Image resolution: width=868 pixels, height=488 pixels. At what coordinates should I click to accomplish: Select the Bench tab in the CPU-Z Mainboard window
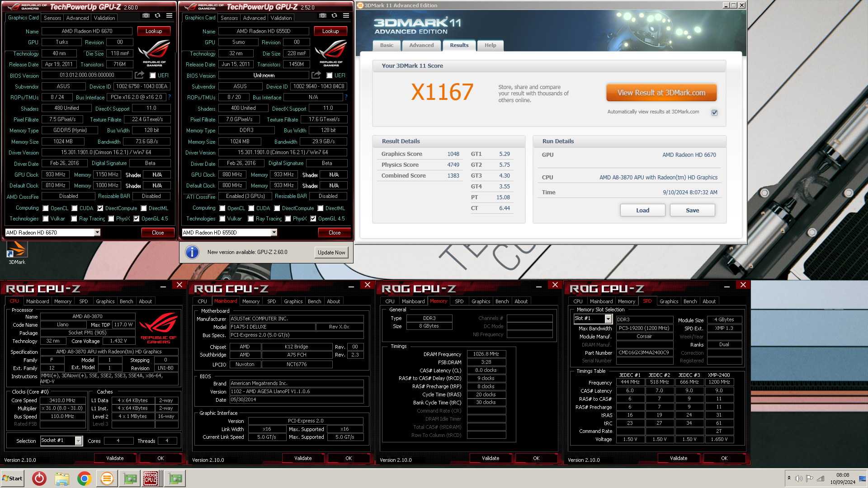(315, 301)
